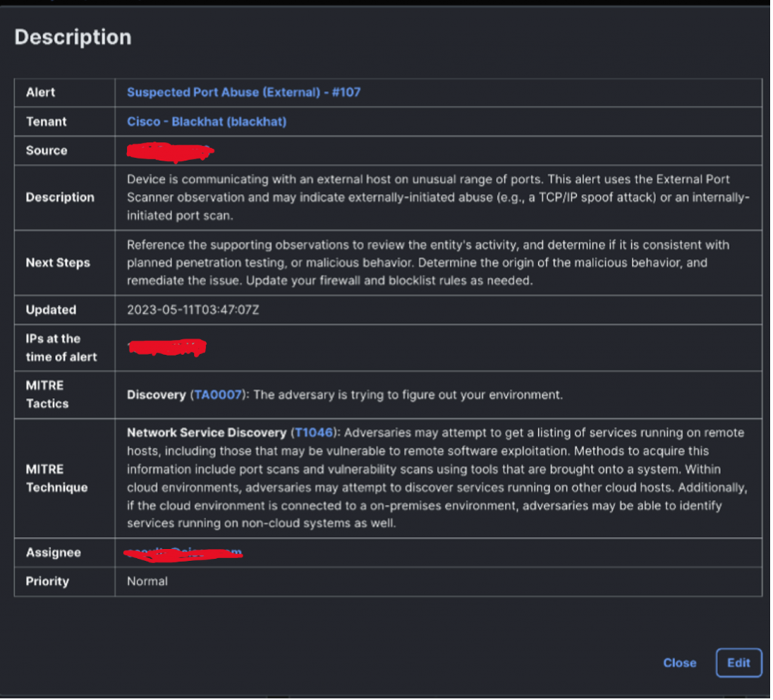Click the redacted Assignee email link
Screen dimensions: 773x700
coord(182,553)
